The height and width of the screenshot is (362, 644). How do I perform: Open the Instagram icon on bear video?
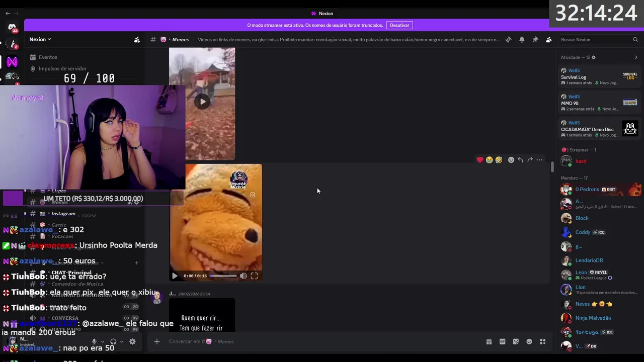click(253, 195)
